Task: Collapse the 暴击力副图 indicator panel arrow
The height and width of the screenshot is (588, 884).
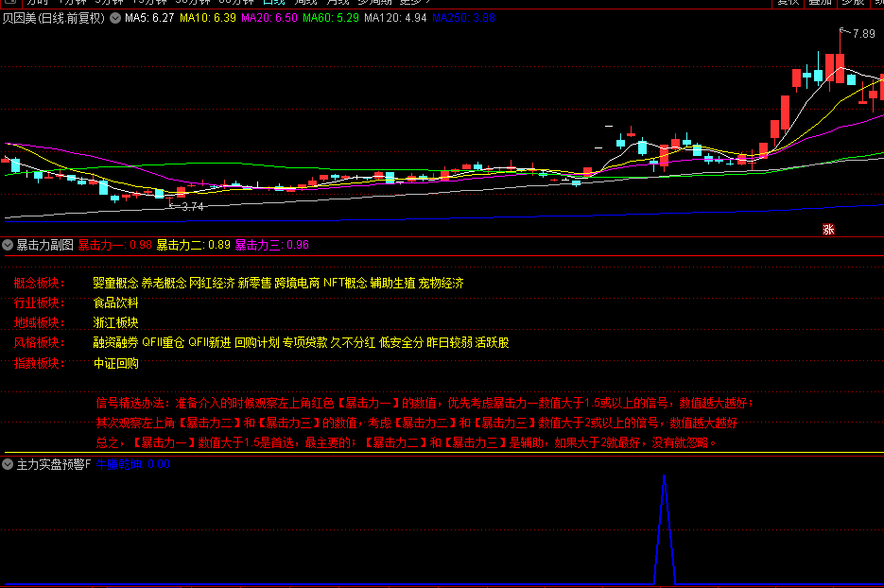Action: pos(8,245)
